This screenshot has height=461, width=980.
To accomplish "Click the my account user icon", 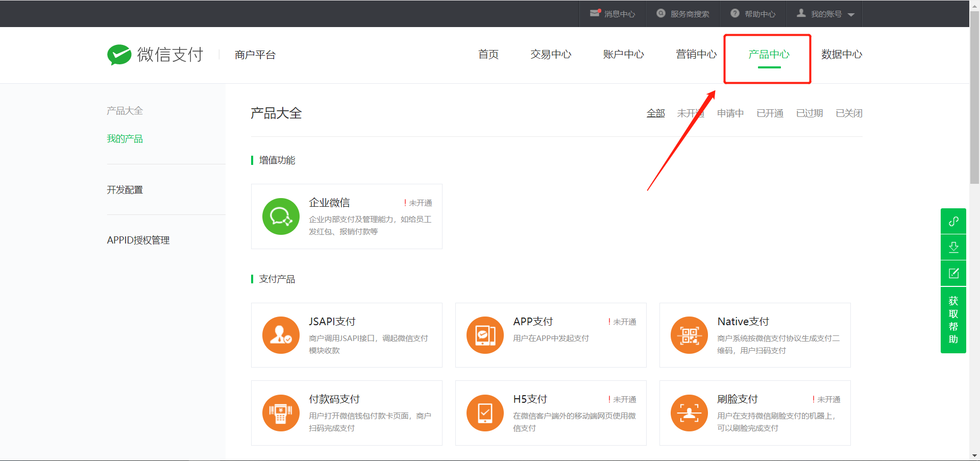I will pos(801,13).
